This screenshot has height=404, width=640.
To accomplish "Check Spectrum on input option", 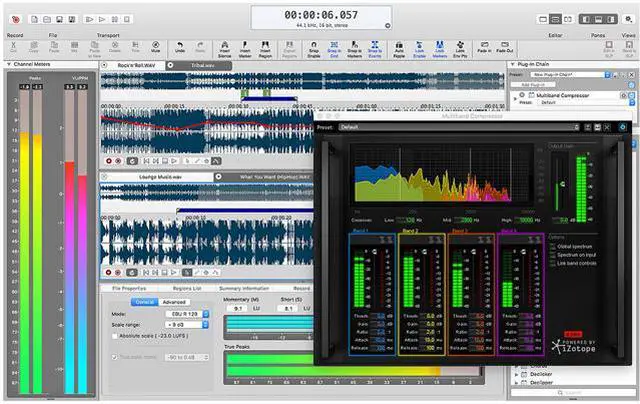I will (553, 255).
